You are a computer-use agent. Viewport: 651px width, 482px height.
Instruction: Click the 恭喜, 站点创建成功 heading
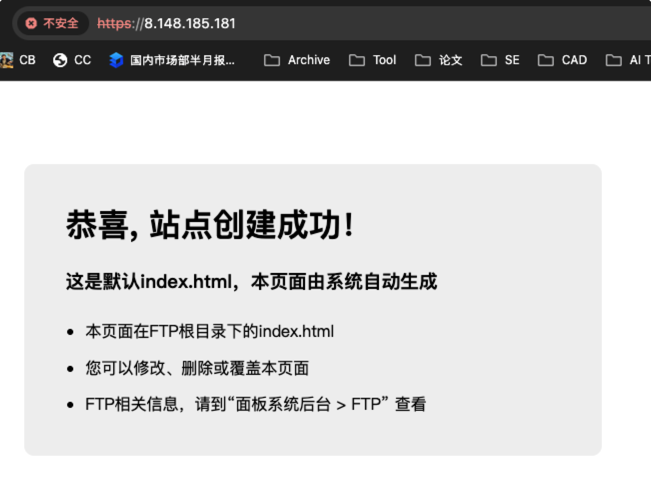pos(210,225)
